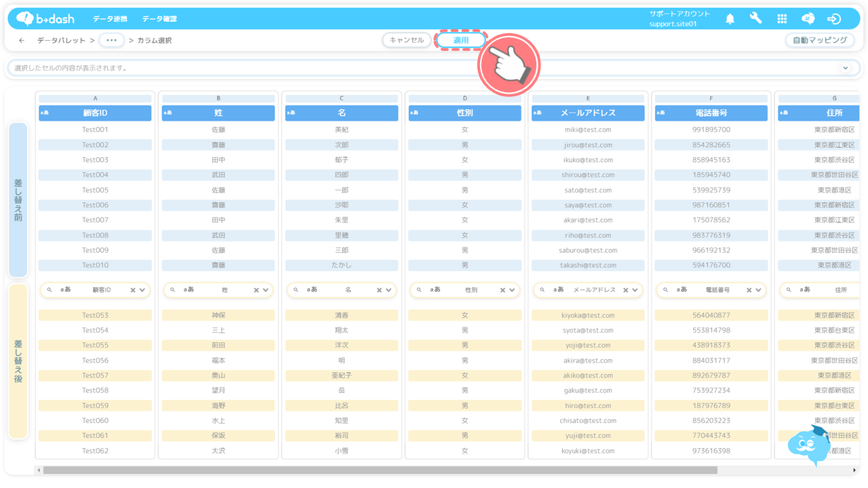Click the notification bell icon
Image resolution: width=868 pixels, height=488 pixels.
click(x=730, y=19)
